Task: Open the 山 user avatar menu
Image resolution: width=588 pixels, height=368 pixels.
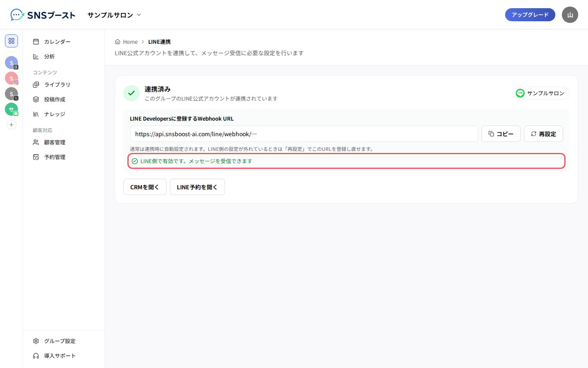Action: 570,15
